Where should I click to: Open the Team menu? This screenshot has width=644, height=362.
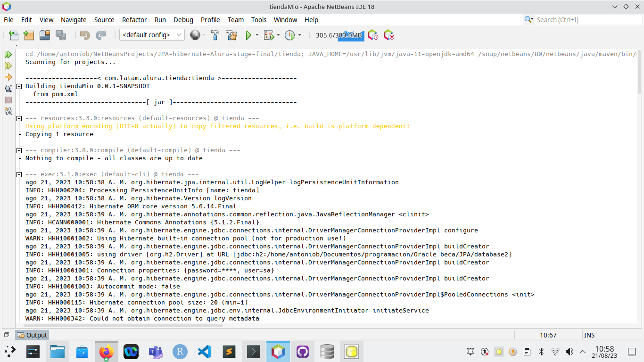[236, 20]
